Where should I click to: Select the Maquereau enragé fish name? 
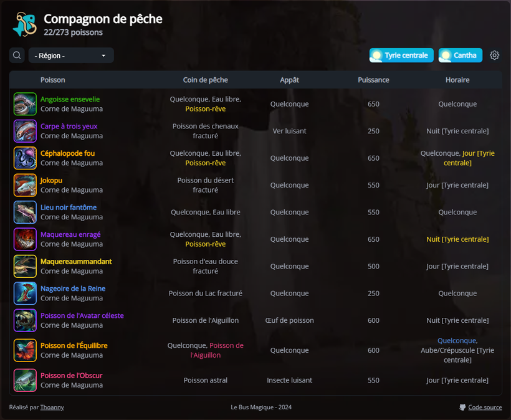tap(70, 234)
